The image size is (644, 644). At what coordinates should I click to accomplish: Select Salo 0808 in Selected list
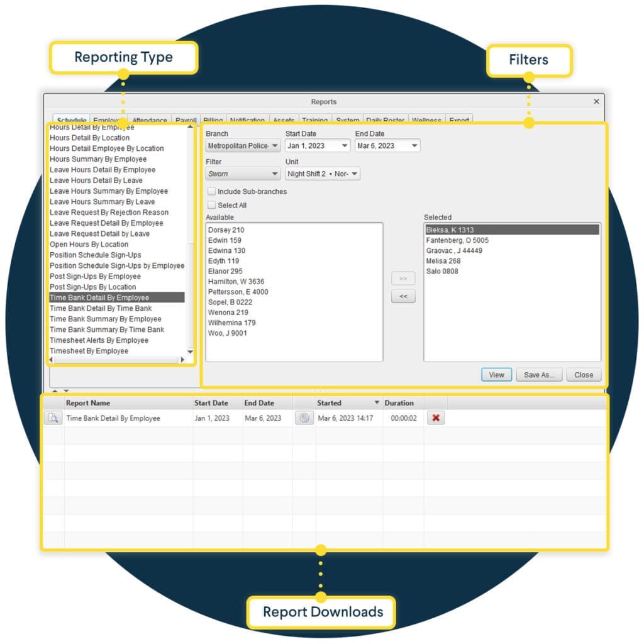tap(442, 271)
